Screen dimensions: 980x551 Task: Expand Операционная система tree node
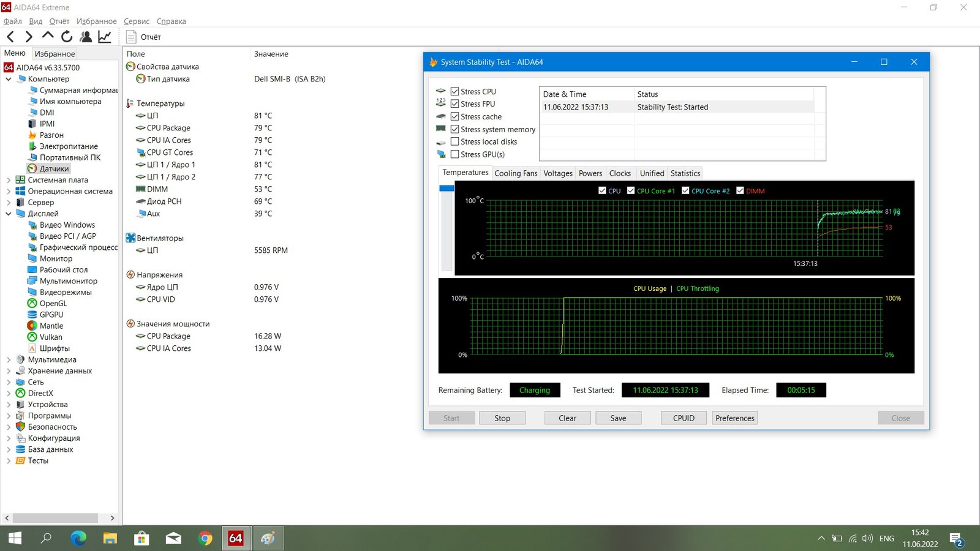coord(9,191)
